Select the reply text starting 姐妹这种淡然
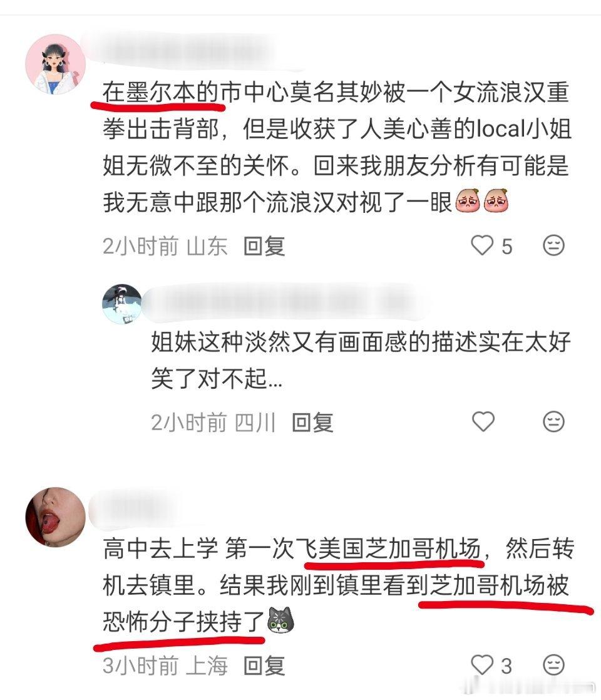 pyautogui.click(x=361, y=360)
